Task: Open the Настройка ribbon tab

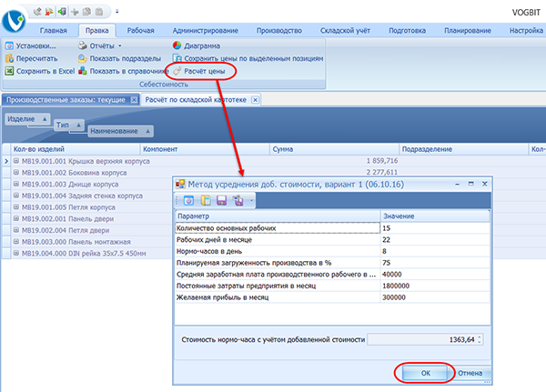Action: (526, 31)
